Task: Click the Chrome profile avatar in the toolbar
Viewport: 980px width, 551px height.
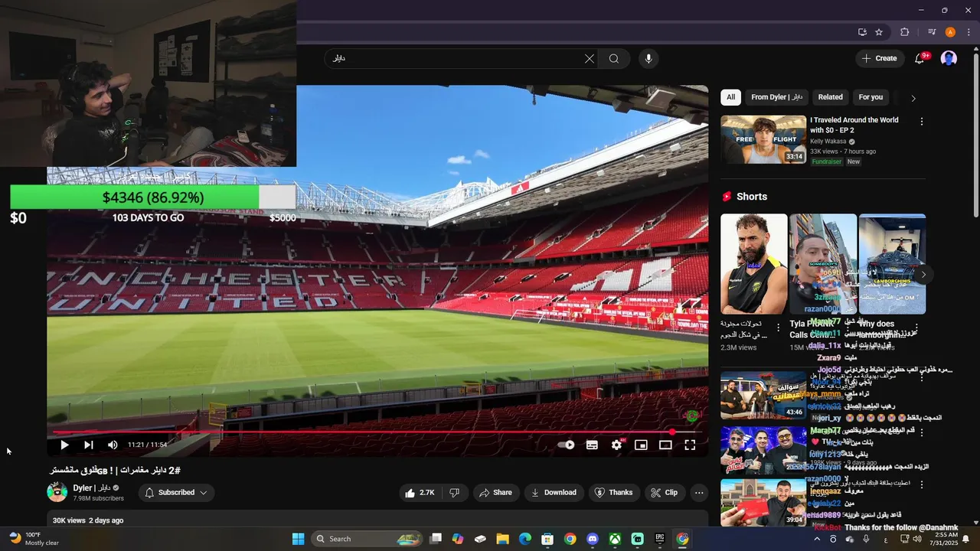Action: point(950,32)
